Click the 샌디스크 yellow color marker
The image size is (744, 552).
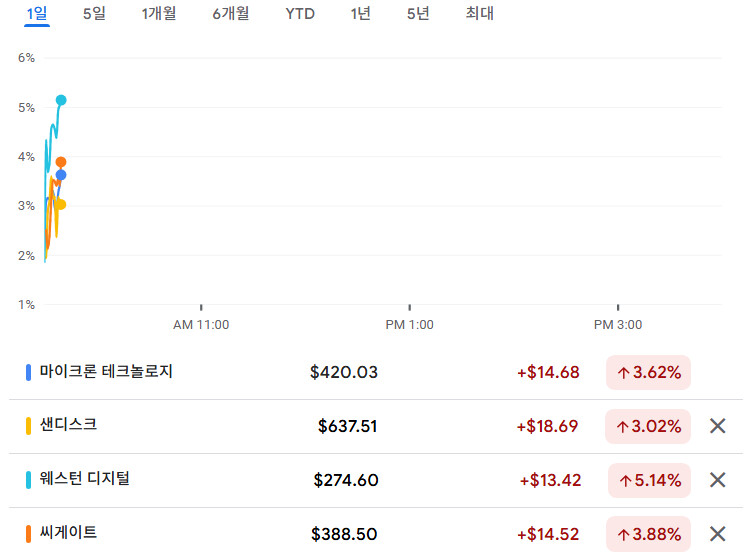tap(28, 426)
